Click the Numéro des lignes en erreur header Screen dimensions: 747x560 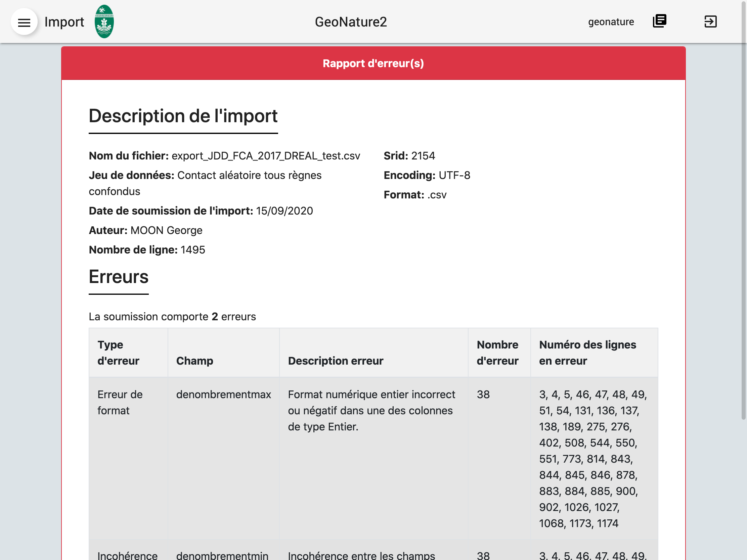click(x=595, y=353)
